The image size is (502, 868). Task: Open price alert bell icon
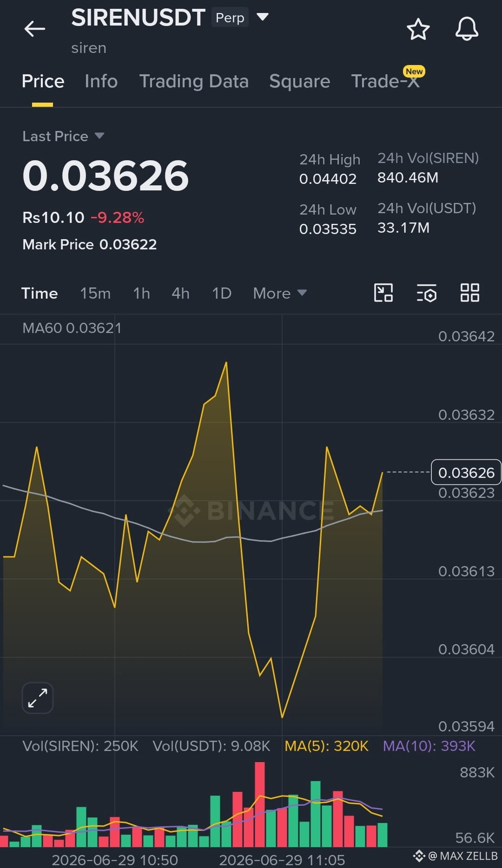click(467, 29)
